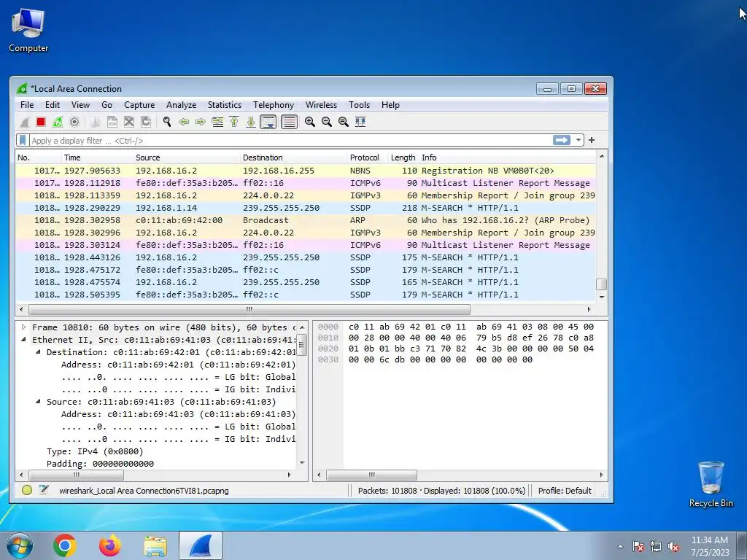This screenshot has width=747, height=560.
Task: Stop the running capture with red square
Action: (41, 122)
